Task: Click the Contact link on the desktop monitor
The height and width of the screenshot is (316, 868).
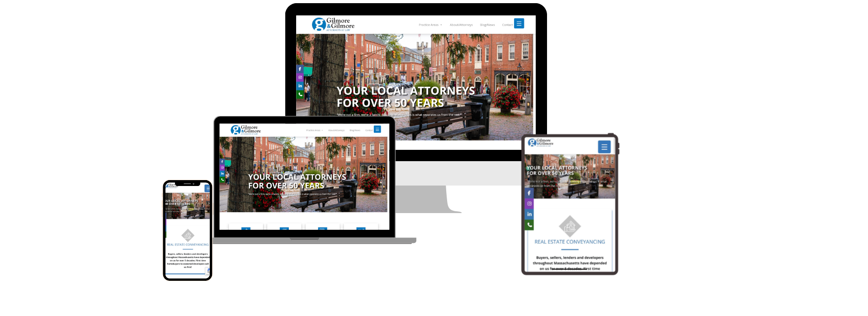Action: pyautogui.click(x=507, y=25)
